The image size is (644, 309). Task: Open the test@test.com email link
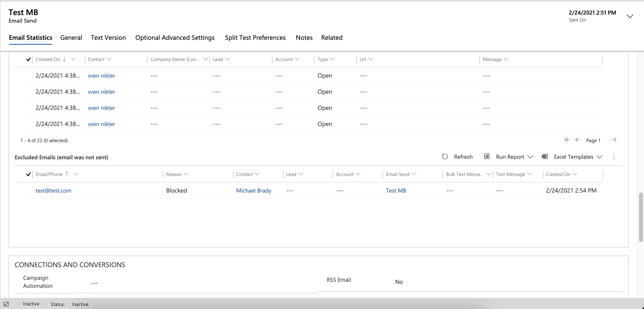coord(53,191)
